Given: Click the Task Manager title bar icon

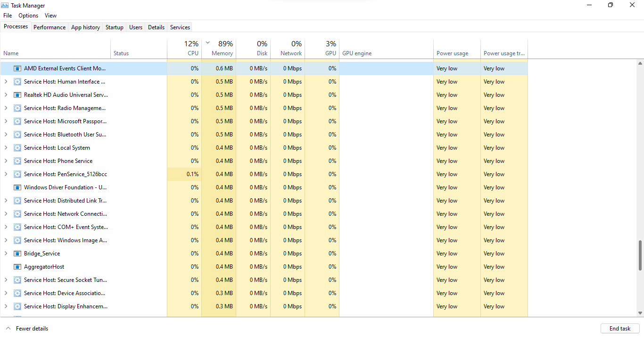Looking at the screenshot, I should click(x=6, y=5).
